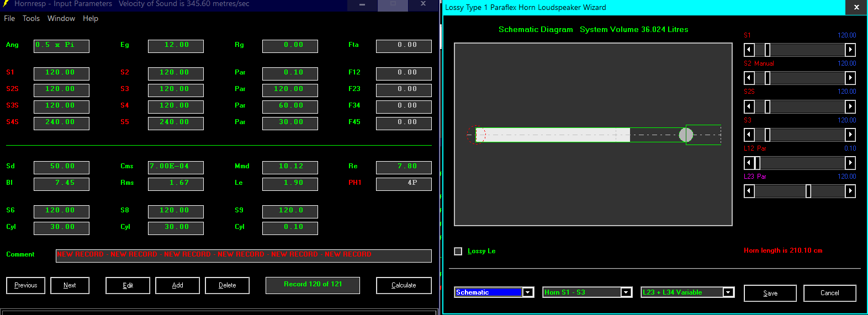Image resolution: width=868 pixels, height=315 pixels.
Task: Open the L23 + L34 Variable dropdown
Action: [728, 292]
